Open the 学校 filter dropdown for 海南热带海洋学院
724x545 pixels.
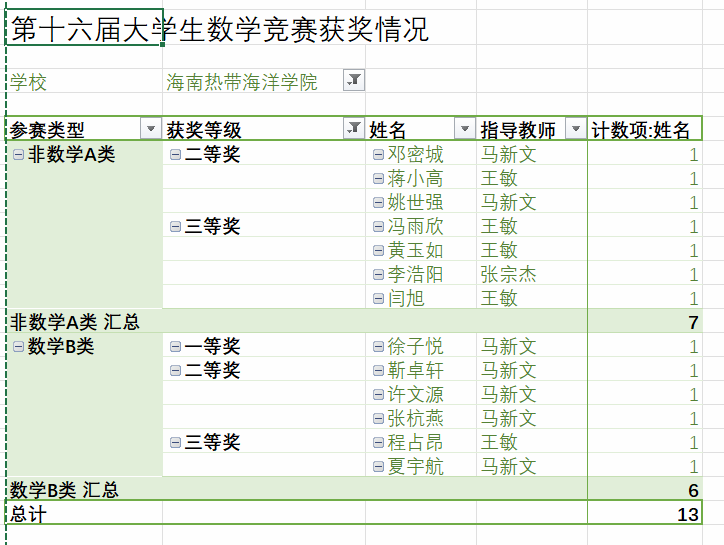tap(354, 81)
